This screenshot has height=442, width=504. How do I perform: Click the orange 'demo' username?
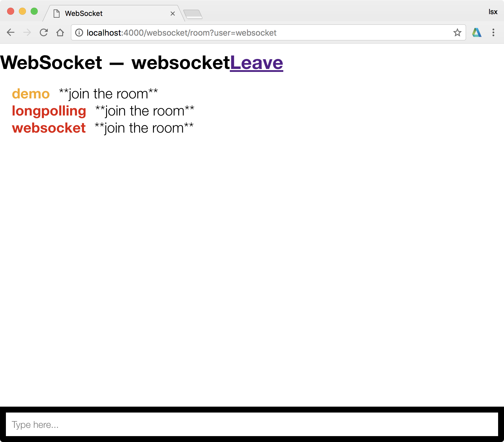coord(31,94)
